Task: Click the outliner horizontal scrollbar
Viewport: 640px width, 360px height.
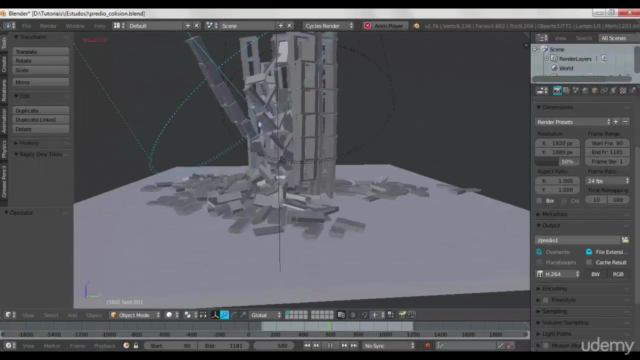Action: click(x=582, y=79)
